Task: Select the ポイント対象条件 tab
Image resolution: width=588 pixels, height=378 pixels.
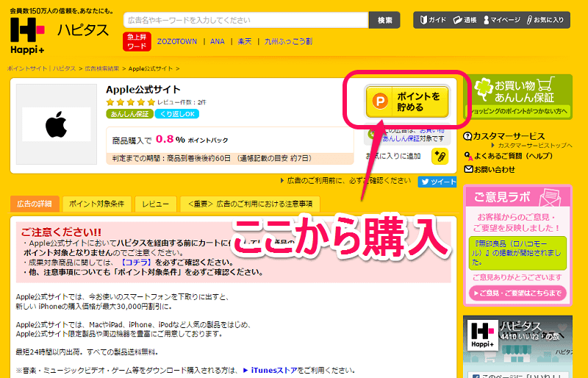Action: pos(97,204)
